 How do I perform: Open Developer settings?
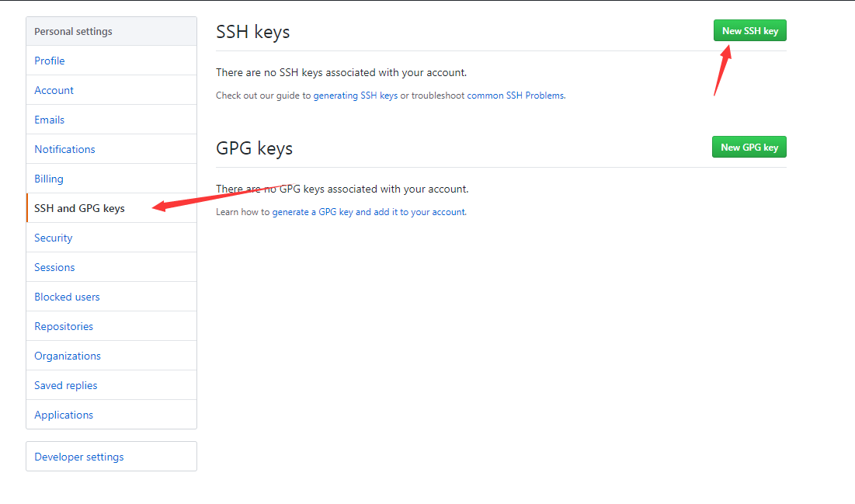(79, 457)
